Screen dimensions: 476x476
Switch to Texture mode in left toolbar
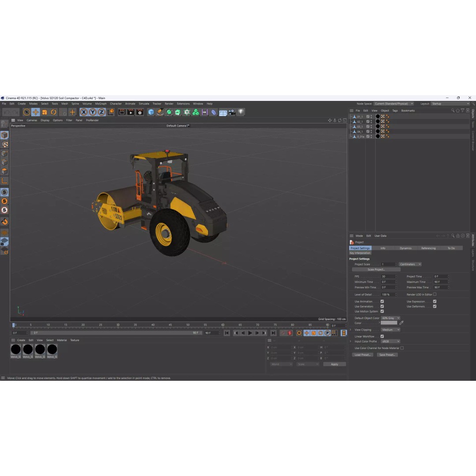tap(4, 145)
